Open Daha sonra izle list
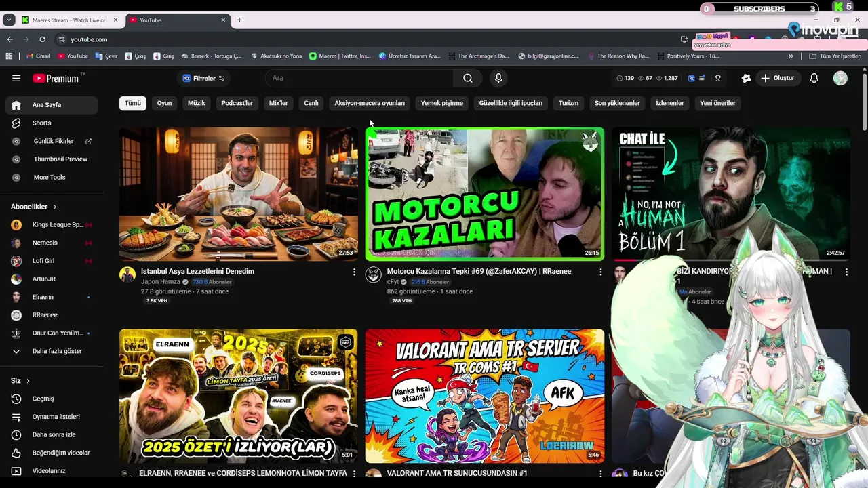 point(52,434)
